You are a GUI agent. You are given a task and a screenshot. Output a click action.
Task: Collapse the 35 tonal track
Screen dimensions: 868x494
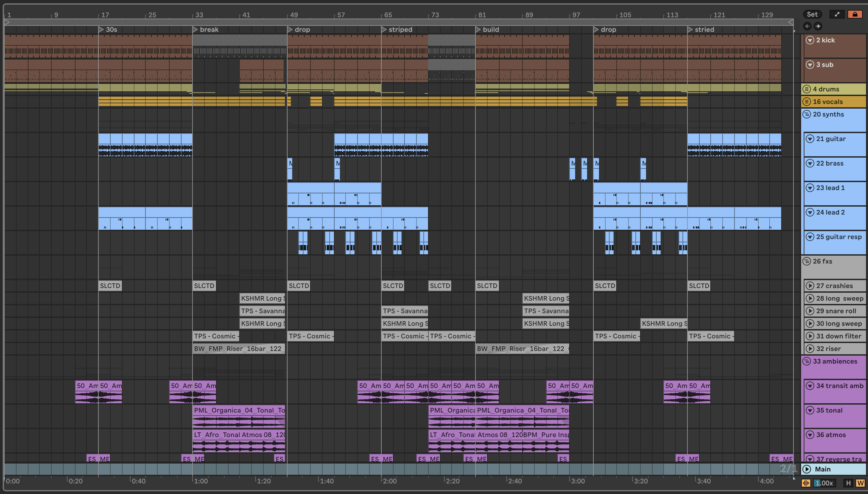pos(810,410)
